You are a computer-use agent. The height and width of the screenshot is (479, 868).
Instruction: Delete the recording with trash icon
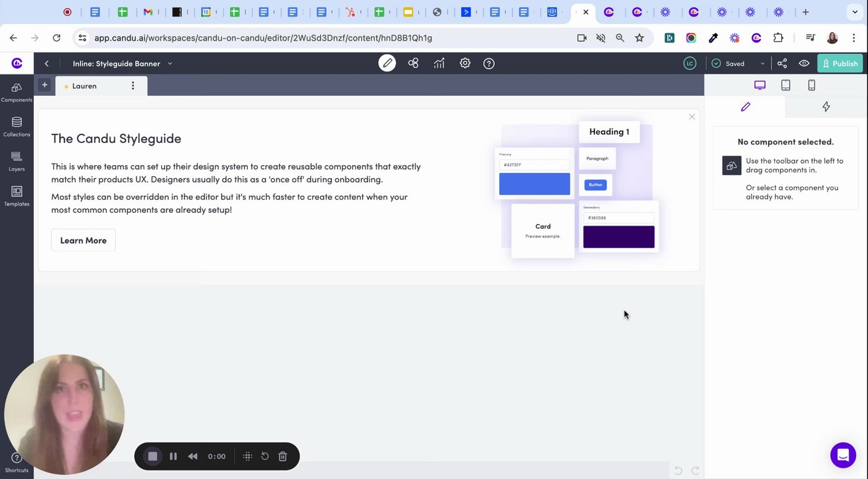click(283, 456)
